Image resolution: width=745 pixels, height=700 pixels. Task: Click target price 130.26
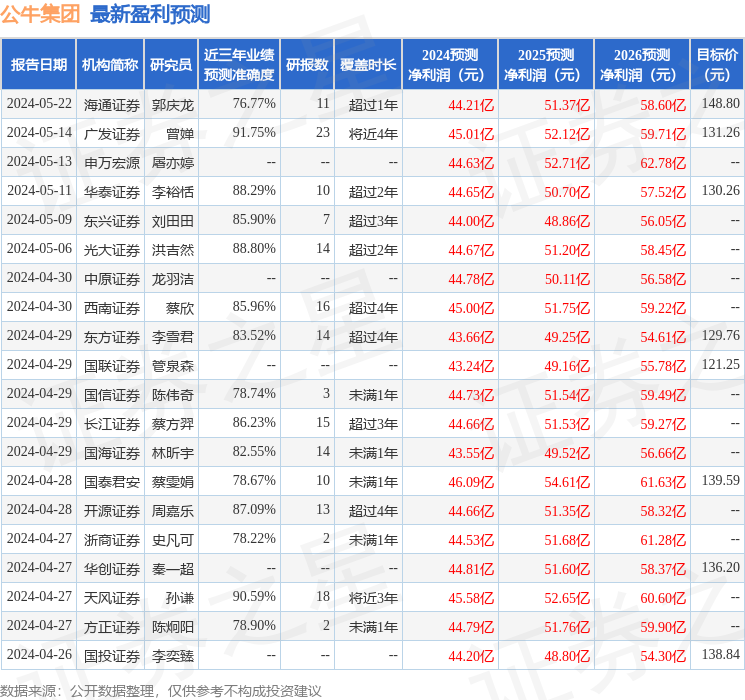(x=721, y=190)
